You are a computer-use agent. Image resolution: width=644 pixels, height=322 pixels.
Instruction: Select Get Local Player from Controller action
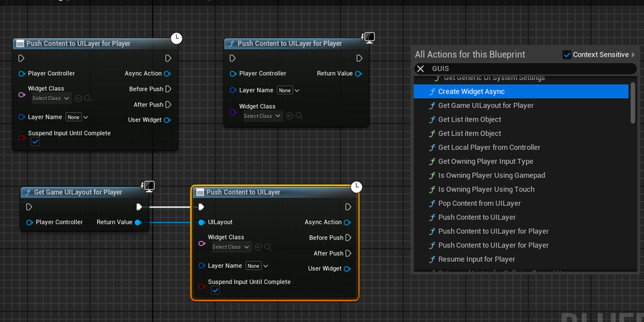click(521, 147)
